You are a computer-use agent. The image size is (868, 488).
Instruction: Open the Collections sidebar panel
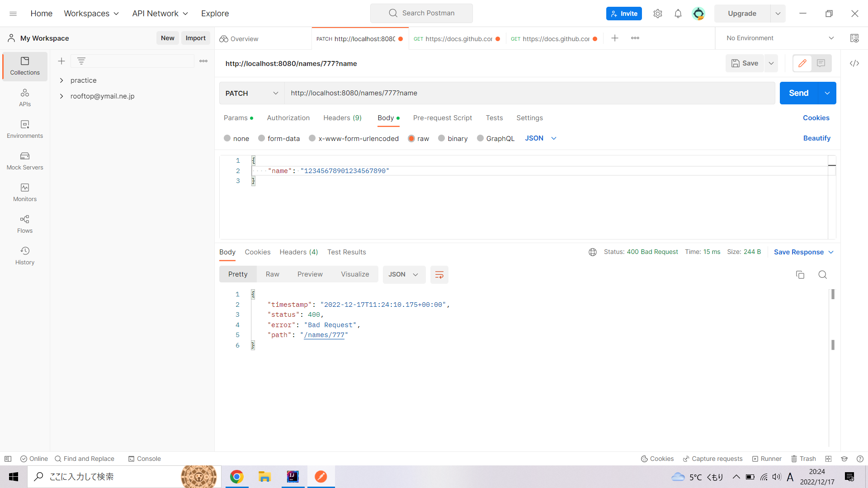point(24,66)
